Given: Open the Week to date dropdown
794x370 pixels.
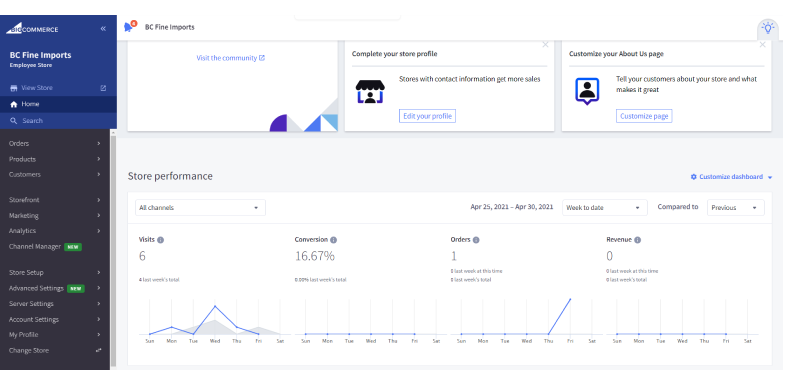Looking at the screenshot, I should (605, 208).
